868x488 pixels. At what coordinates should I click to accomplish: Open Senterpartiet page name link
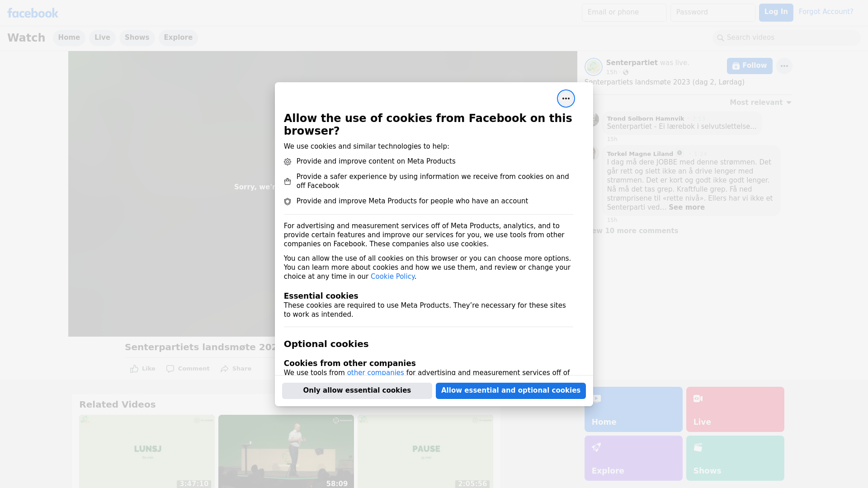[x=632, y=63]
